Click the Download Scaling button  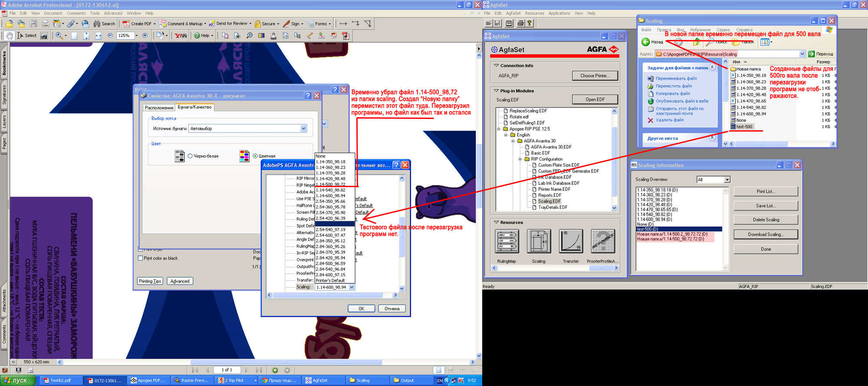(x=766, y=234)
